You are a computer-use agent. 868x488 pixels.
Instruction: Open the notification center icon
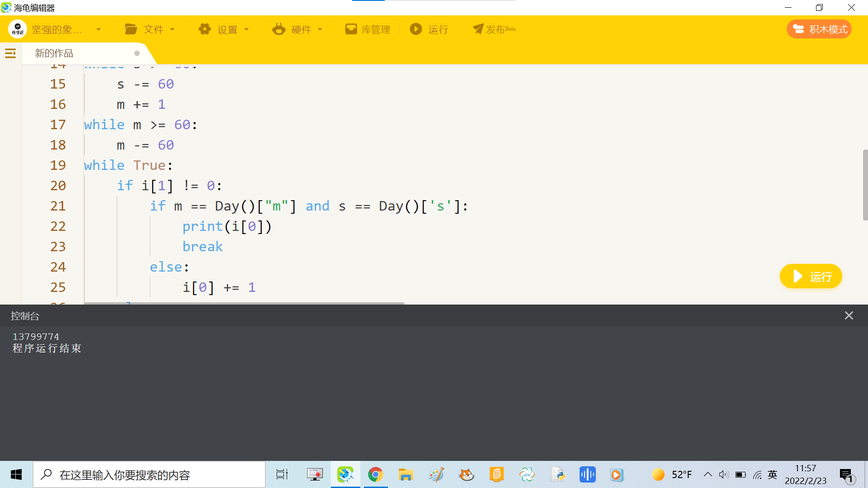[846, 475]
